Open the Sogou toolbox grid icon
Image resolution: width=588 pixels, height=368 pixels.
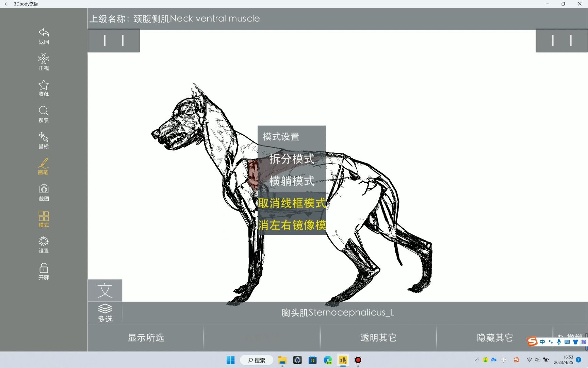pyautogui.click(x=584, y=342)
